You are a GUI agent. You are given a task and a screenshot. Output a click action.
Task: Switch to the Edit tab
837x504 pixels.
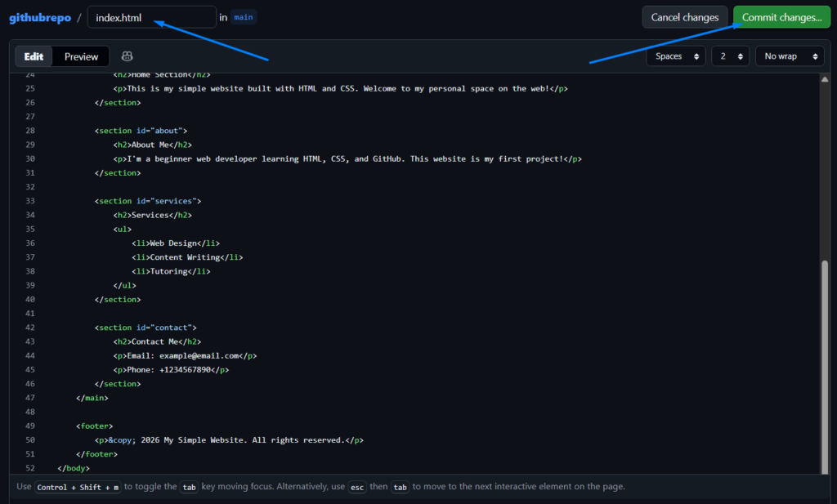click(34, 56)
